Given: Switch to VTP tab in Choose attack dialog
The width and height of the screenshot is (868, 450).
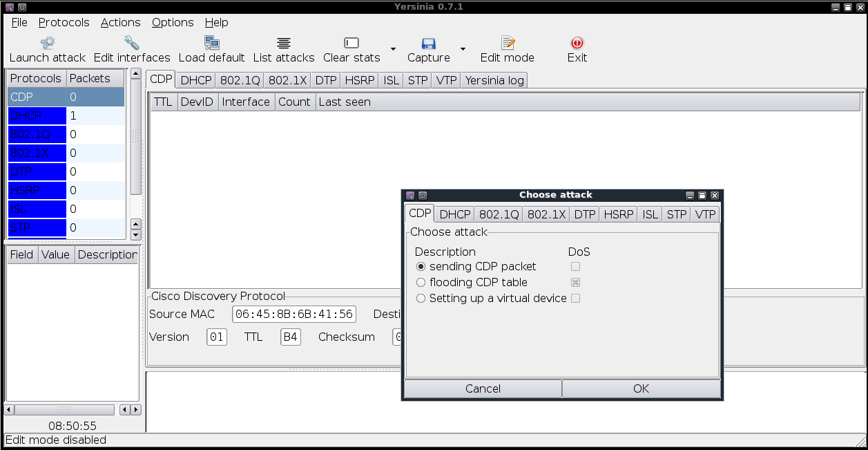Looking at the screenshot, I should pos(705,214).
